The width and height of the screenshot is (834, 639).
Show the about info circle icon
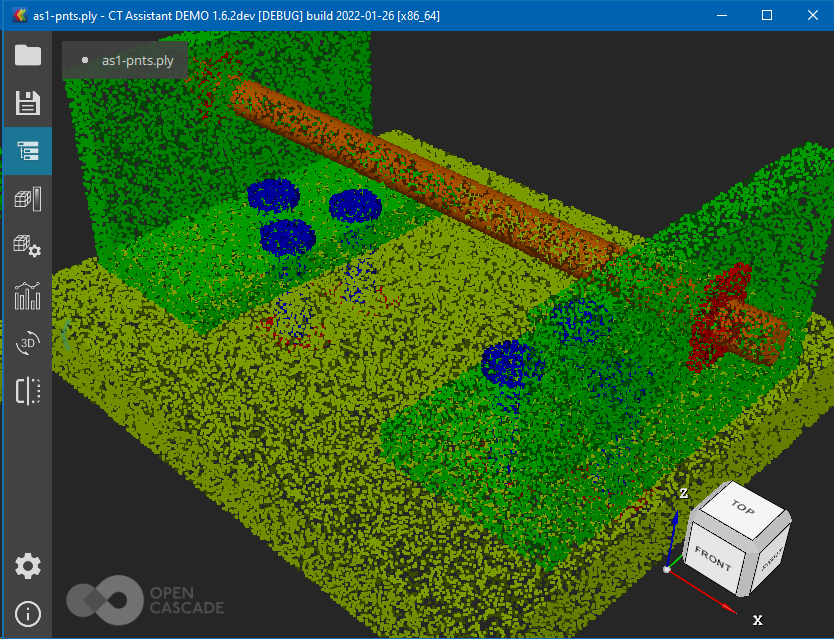(27, 613)
